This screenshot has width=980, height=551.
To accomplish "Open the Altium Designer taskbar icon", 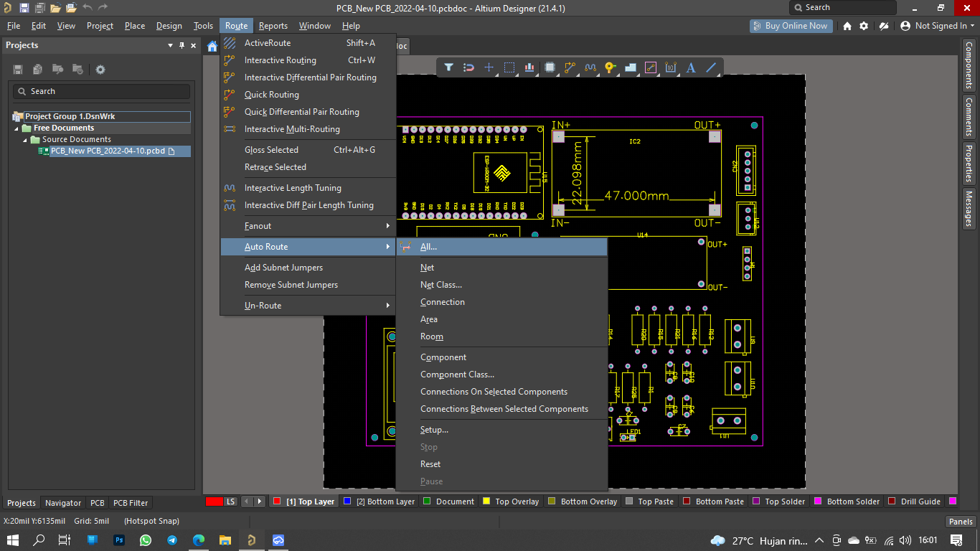I will pos(251,540).
